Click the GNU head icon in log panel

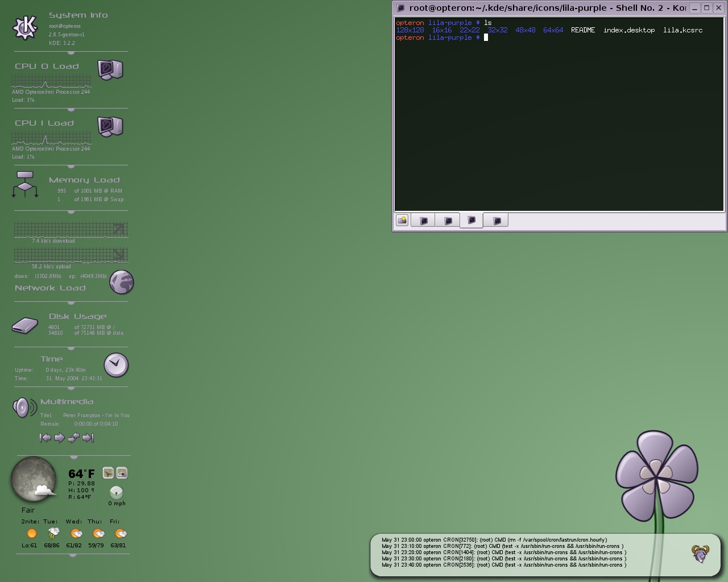(x=700, y=554)
